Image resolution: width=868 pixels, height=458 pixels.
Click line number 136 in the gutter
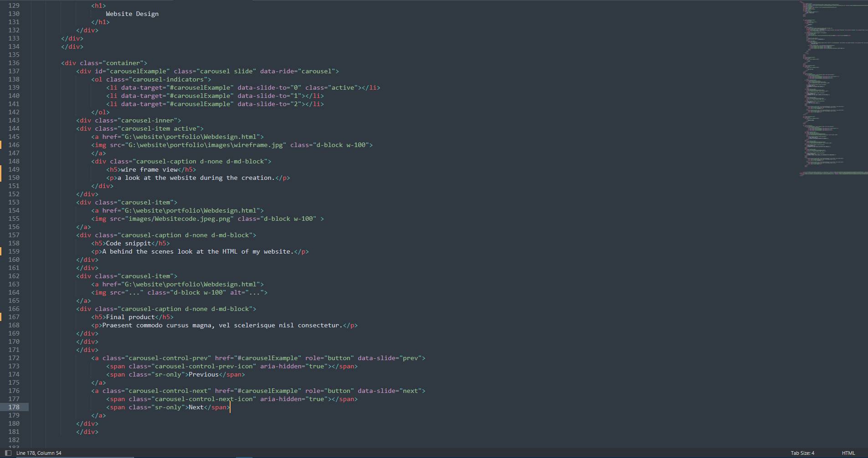pyautogui.click(x=14, y=63)
